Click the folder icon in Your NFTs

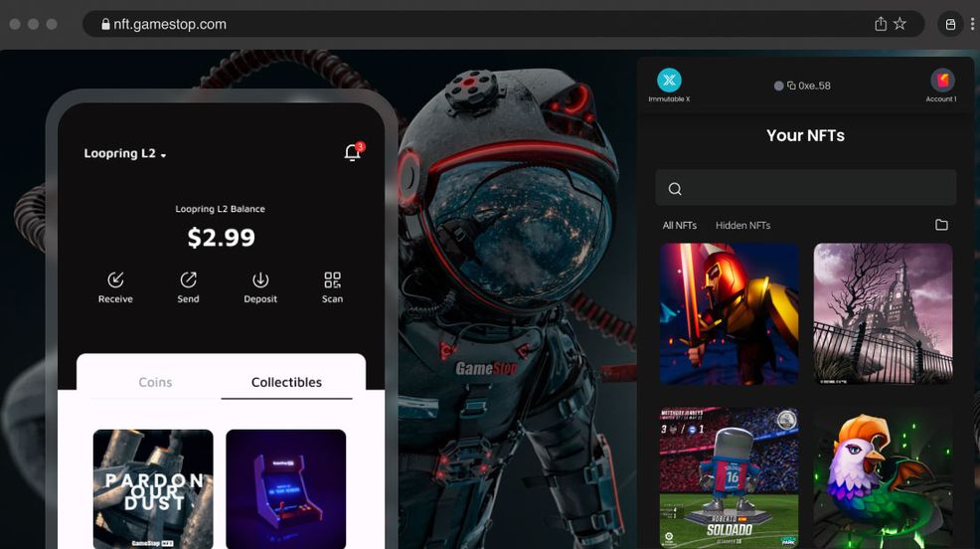[941, 225]
